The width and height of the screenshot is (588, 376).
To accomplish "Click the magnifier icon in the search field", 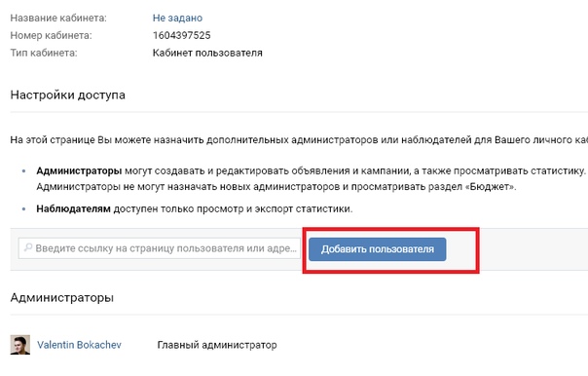I will (x=28, y=247).
